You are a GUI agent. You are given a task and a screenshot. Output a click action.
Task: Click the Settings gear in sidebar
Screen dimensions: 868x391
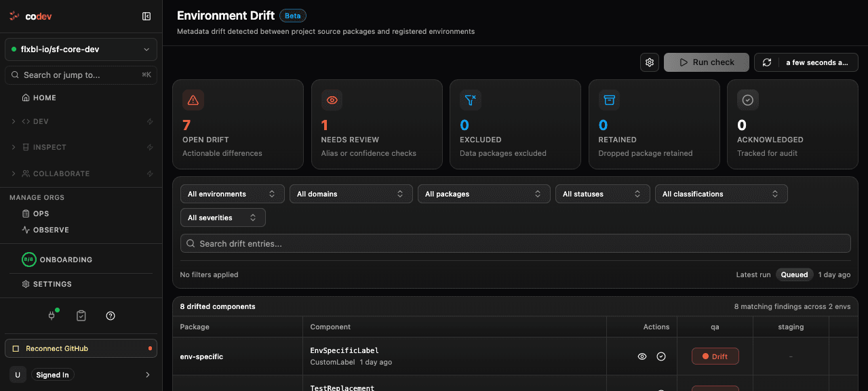coord(26,284)
